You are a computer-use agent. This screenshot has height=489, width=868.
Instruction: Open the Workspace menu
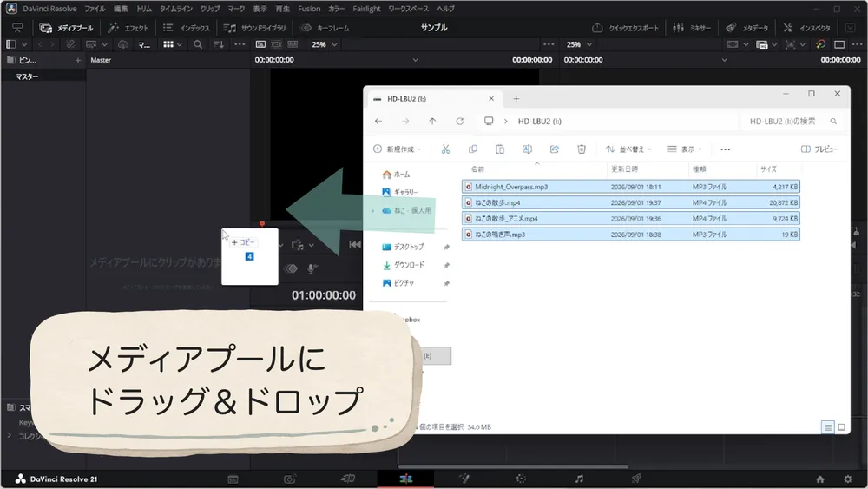(408, 9)
